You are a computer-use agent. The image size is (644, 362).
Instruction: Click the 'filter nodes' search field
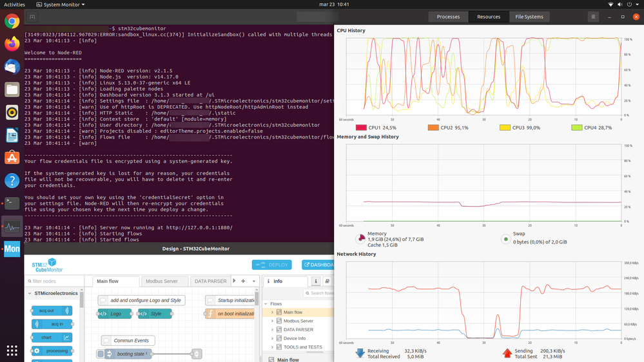(54, 281)
